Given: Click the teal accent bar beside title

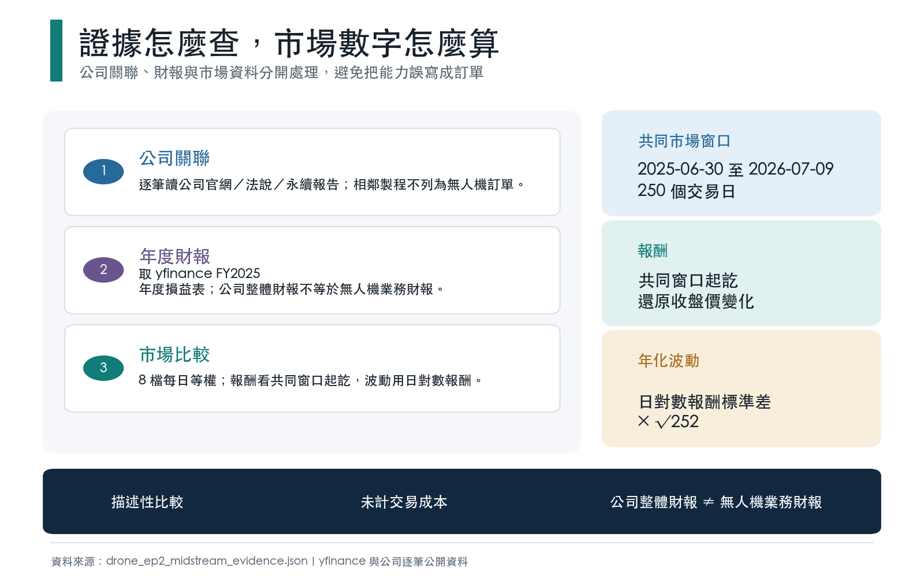Looking at the screenshot, I should pyautogui.click(x=56, y=51).
